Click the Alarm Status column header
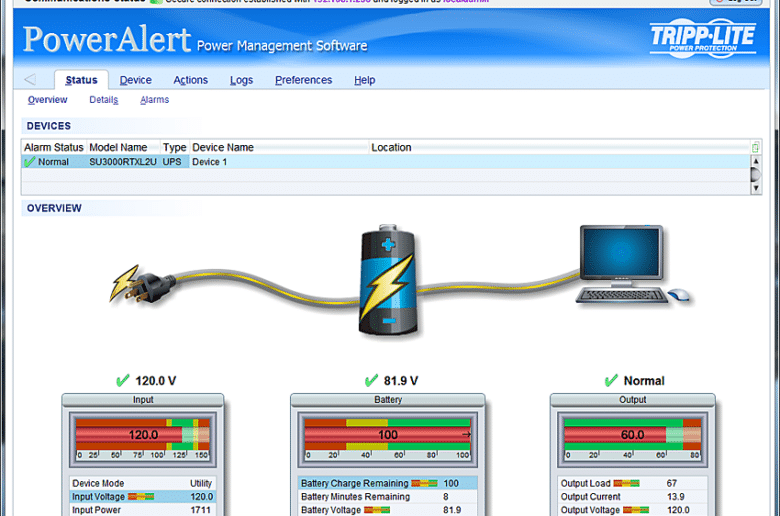This screenshot has height=516, width=780. 54,147
